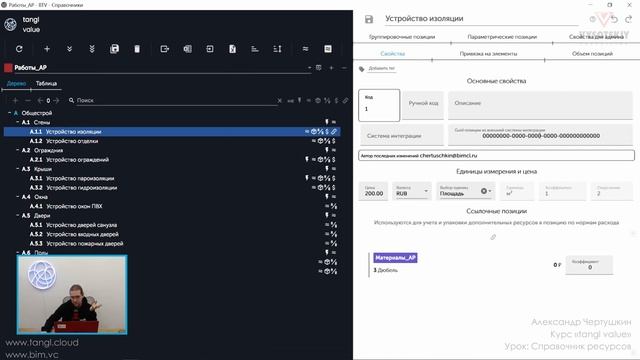640x360 pixels.
Task: Click the triple chevron down toolbar icon
Action: click(x=92, y=49)
